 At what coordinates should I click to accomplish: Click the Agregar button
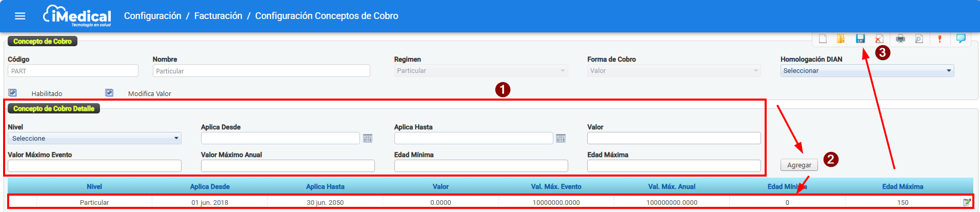coord(799,165)
